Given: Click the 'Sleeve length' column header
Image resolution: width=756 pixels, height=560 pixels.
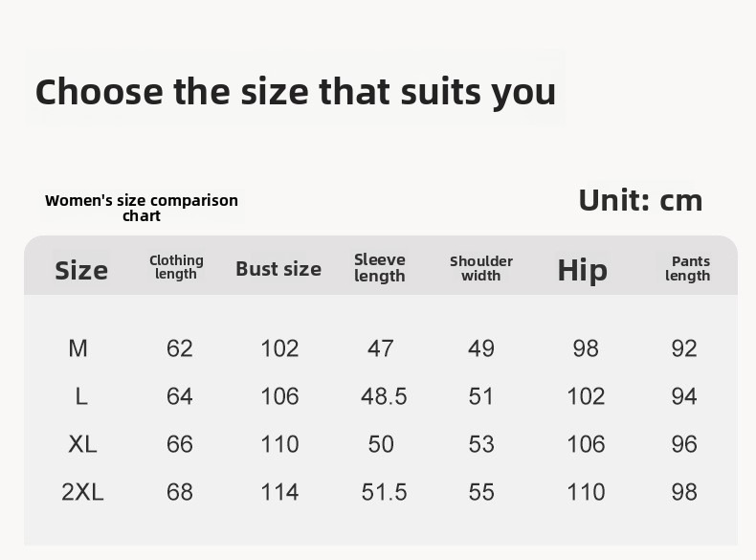Looking at the screenshot, I should pyautogui.click(x=380, y=268).
